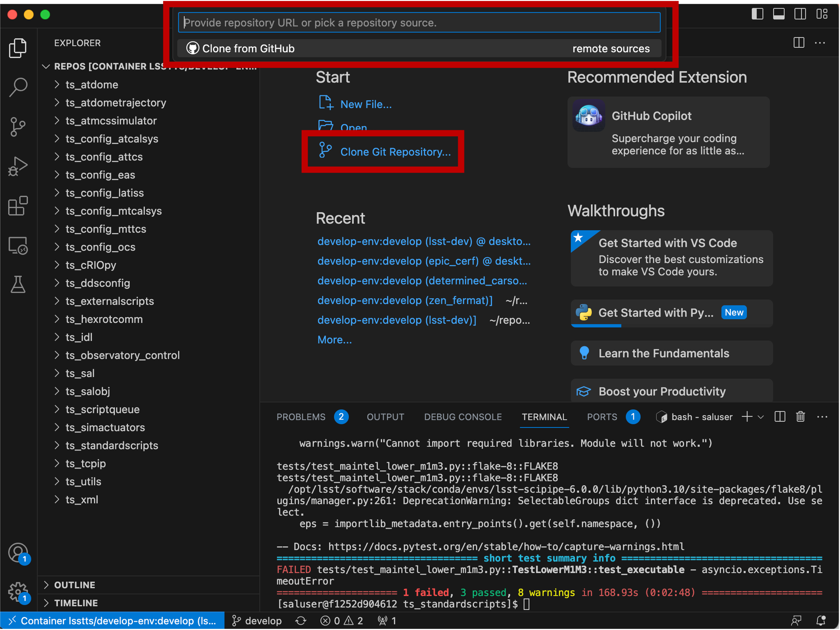Switch to the PORTS tab
The image size is (840, 630).
[603, 417]
